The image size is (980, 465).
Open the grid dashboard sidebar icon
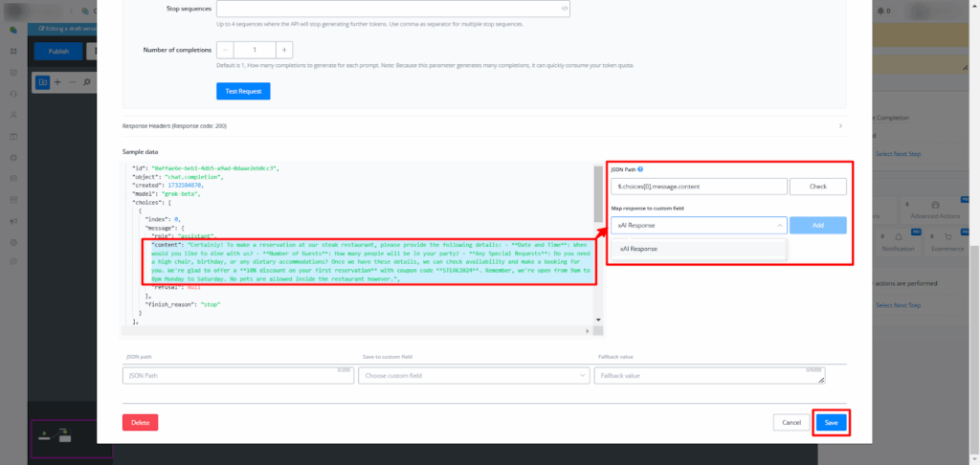(x=13, y=51)
